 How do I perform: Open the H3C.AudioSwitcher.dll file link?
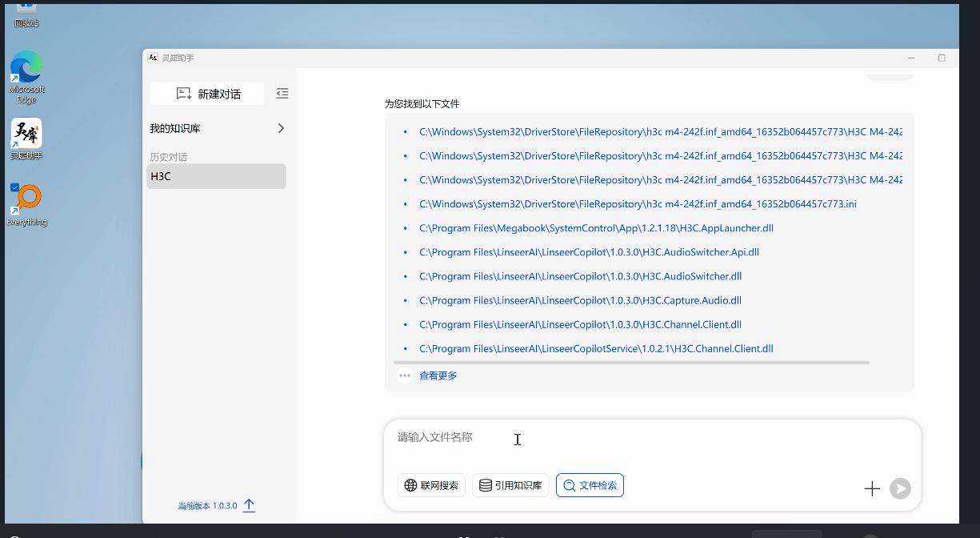581,276
